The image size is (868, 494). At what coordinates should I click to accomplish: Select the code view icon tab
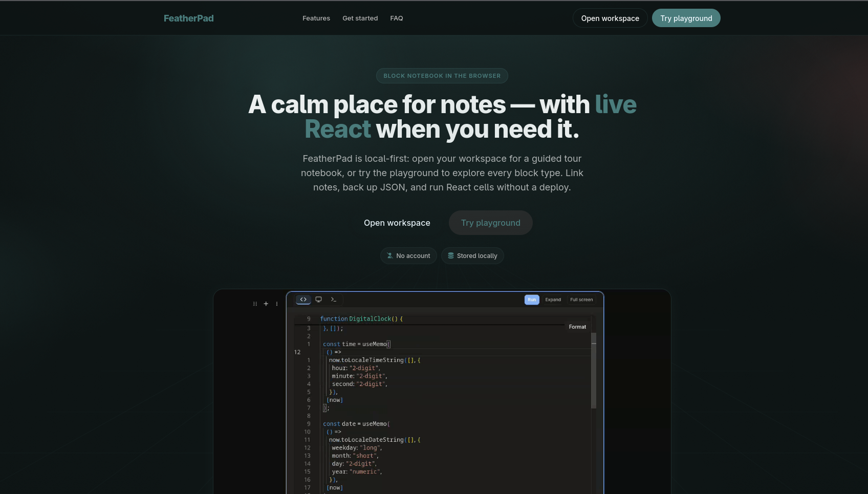[303, 299]
